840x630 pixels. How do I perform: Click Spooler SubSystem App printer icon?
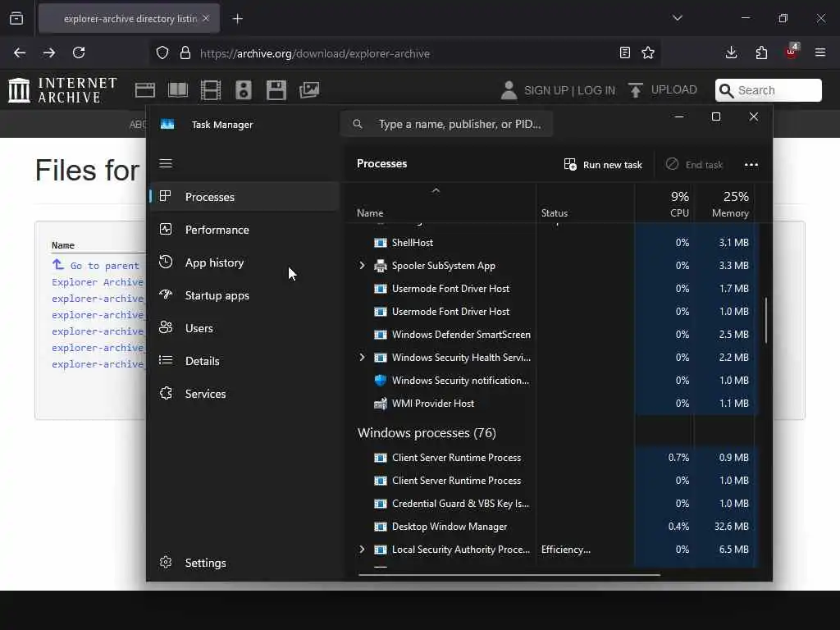pos(381,265)
